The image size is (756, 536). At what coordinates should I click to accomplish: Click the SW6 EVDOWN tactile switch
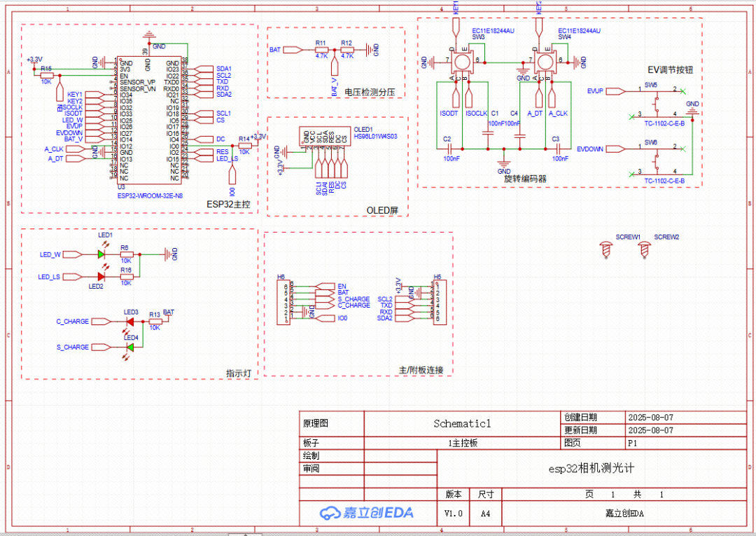(x=657, y=160)
